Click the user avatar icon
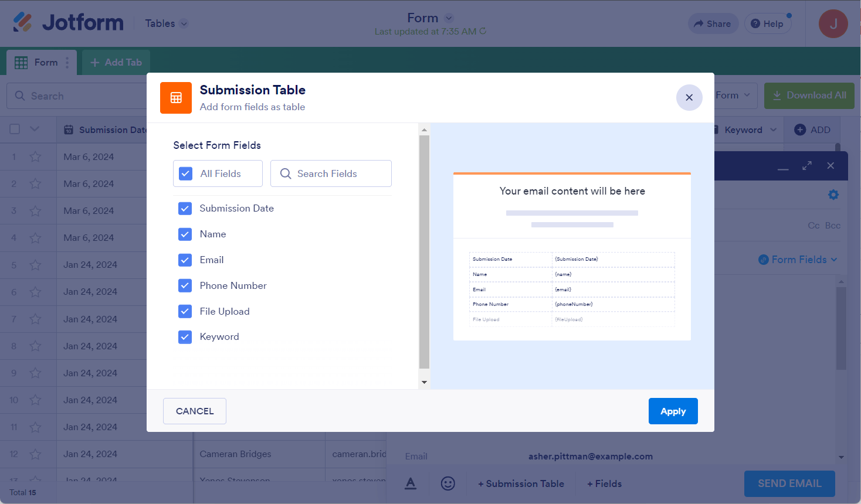The width and height of the screenshot is (861, 504). (833, 24)
